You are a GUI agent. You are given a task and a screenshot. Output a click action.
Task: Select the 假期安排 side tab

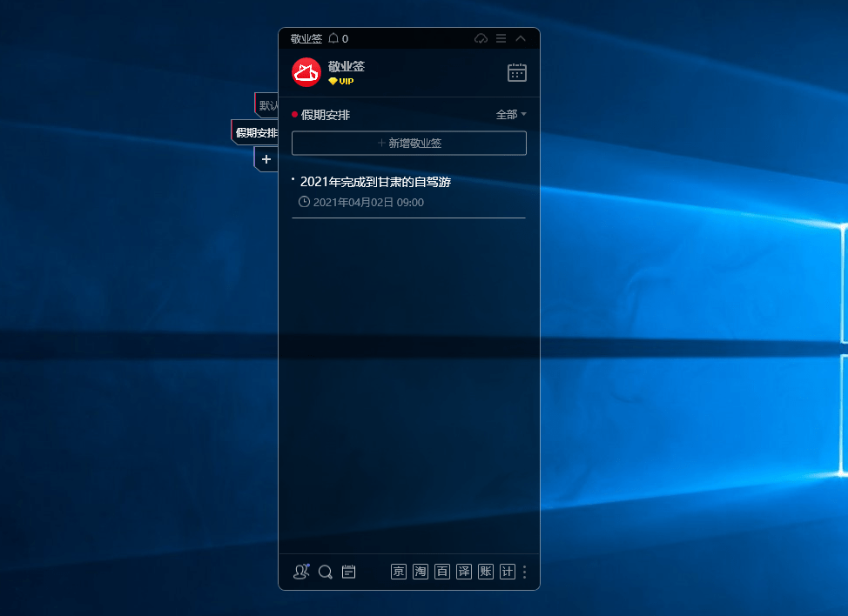[x=256, y=132]
